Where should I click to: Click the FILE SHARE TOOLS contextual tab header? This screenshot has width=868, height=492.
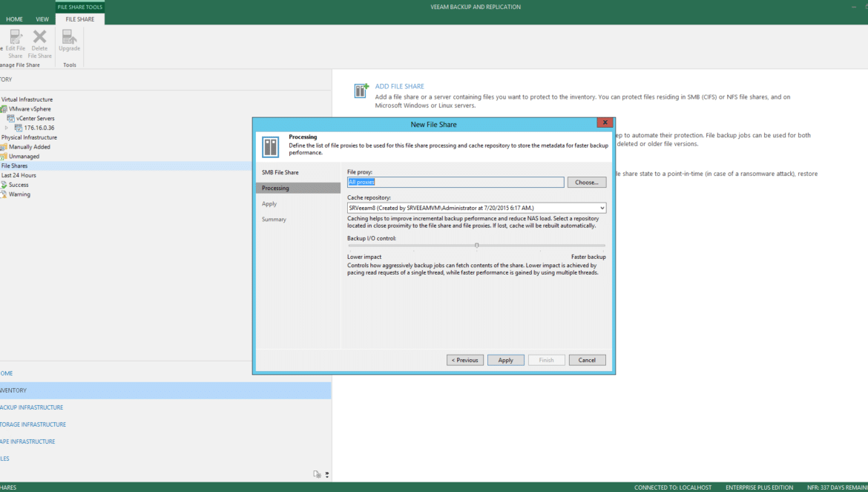[79, 7]
